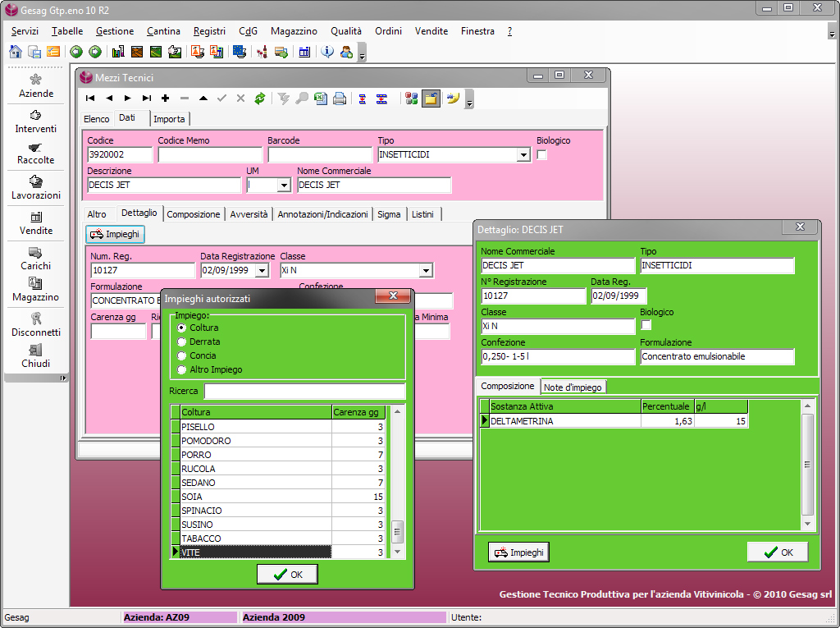Switch to the Elenco tab
The width and height of the screenshot is (840, 628).
coord(97,118)
